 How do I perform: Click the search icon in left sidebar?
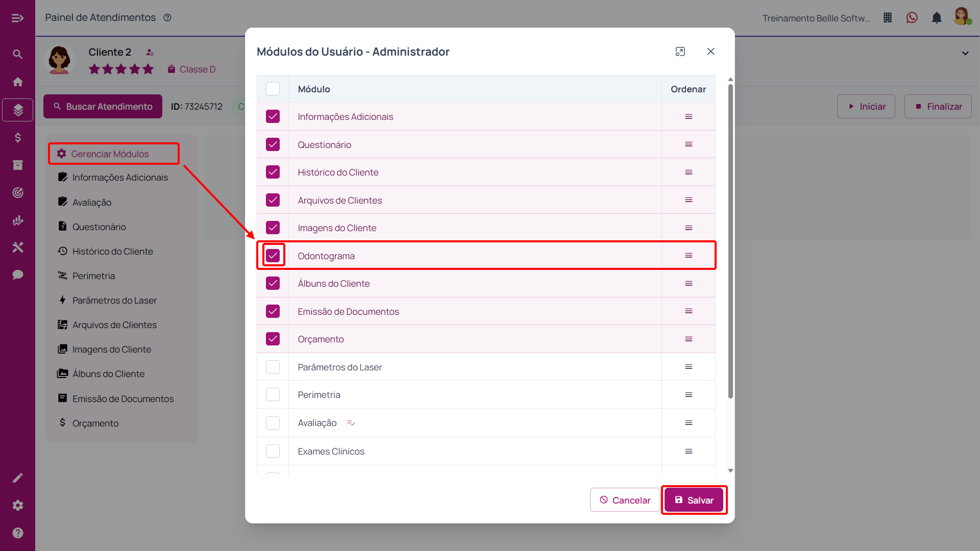pyautogui.click(x=18, y=54)
